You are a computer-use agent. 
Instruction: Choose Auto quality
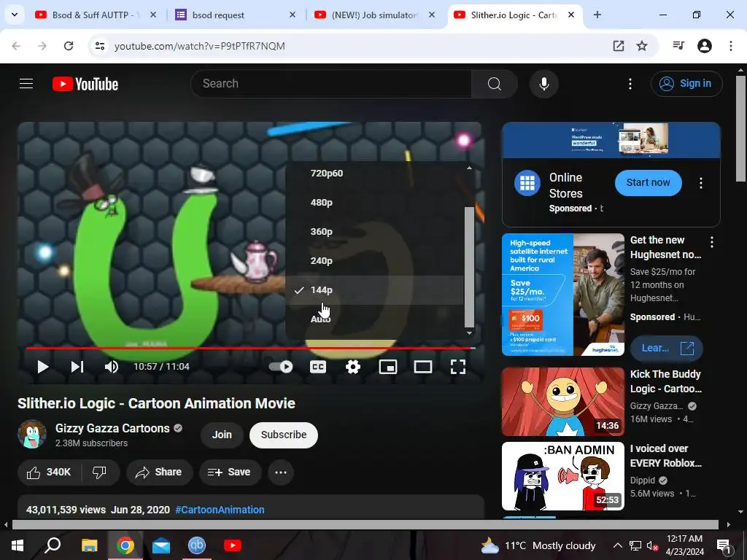374,319
